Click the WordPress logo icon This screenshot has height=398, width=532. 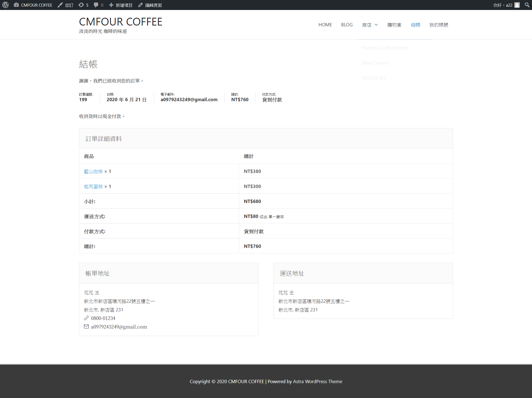(x=6, y=5)
